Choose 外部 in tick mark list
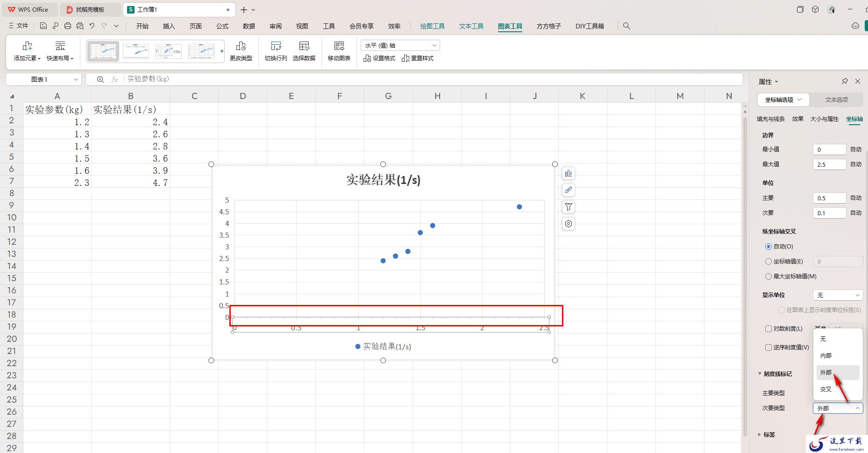This screenshot has width=868, height=453. coord(838,373)
